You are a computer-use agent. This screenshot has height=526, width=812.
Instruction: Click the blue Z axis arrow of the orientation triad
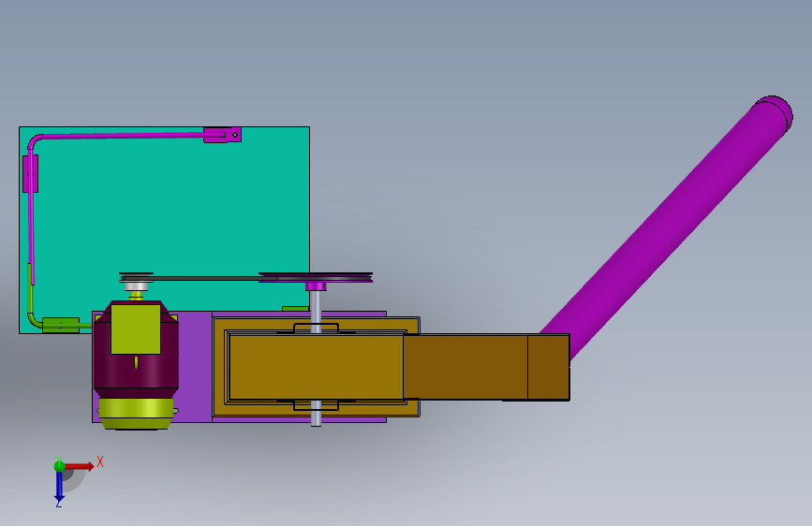tap(59, 487)
